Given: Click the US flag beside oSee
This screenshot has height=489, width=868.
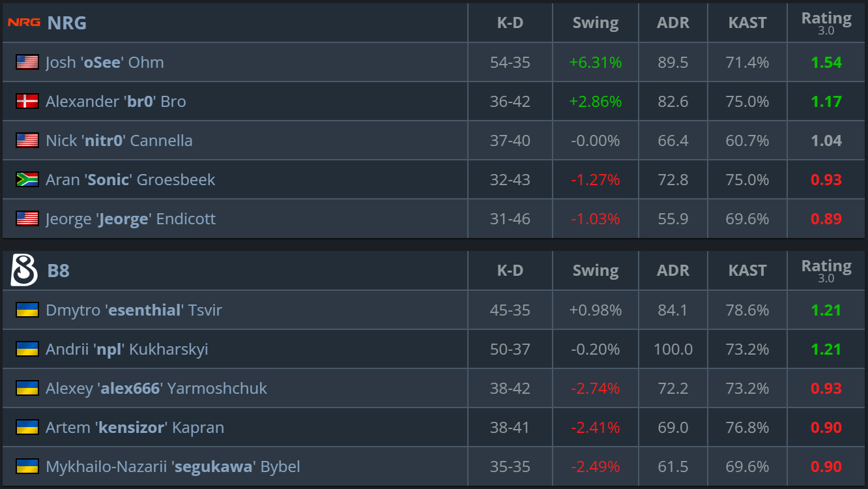Looking at the screenshot, I should click(27, 63).
